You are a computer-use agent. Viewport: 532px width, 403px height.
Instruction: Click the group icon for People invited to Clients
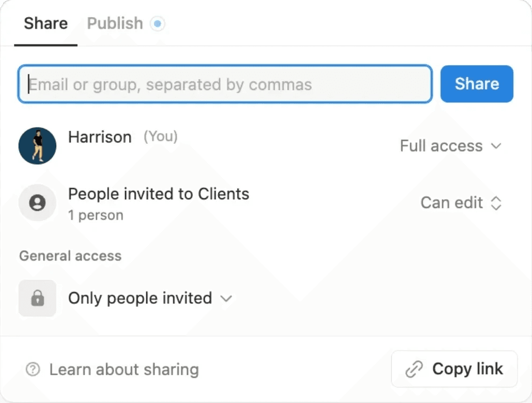(x=37, y=203)
